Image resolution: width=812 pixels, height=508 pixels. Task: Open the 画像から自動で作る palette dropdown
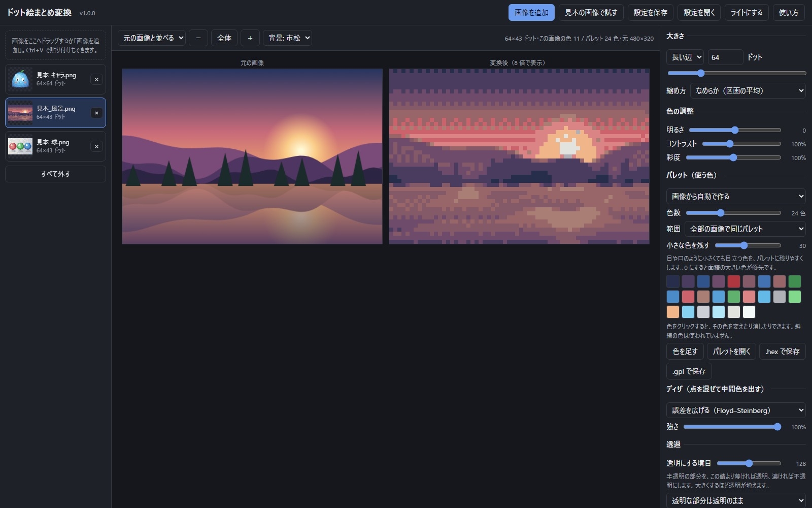click(x=736, y=196)
